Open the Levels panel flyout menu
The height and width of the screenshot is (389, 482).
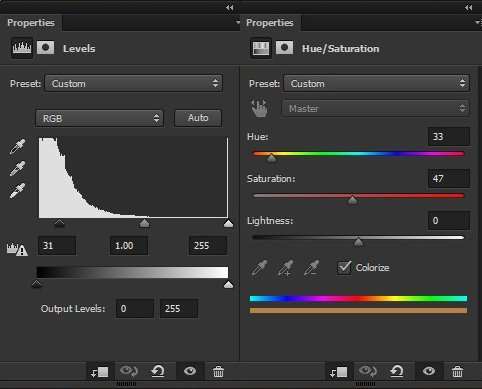238,23
